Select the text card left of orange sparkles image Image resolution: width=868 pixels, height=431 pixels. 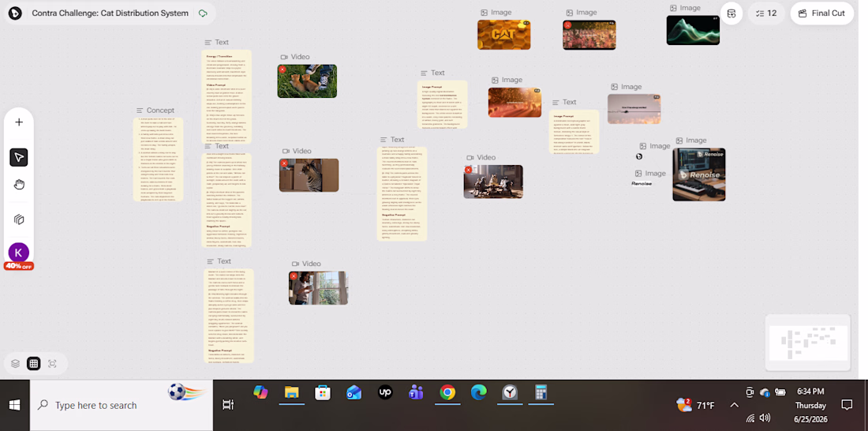(x=443, y=105)
